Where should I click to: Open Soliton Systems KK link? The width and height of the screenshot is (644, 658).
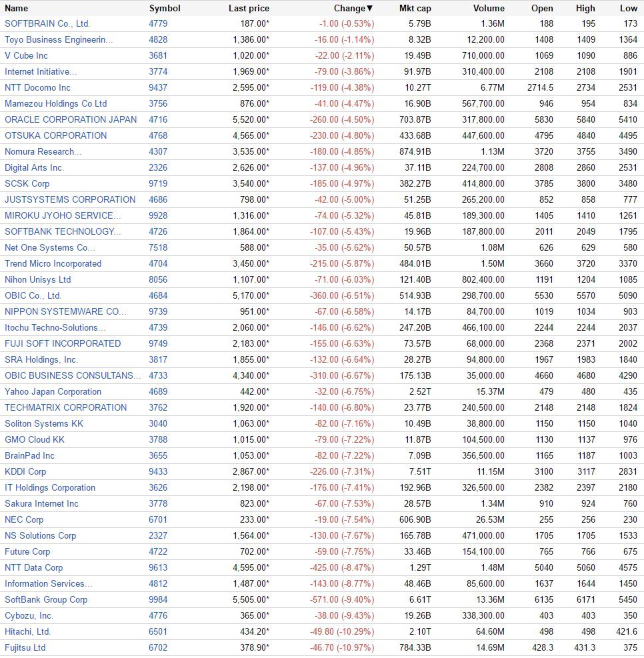pos(43,423)
